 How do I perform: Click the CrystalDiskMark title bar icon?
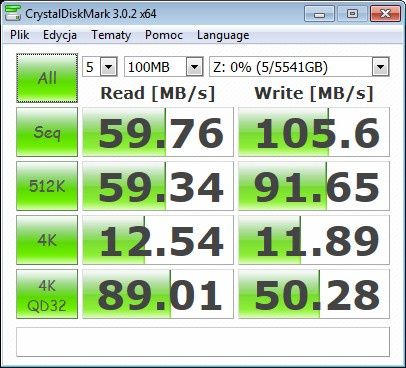pyautogui.click(x=13, y=13)
